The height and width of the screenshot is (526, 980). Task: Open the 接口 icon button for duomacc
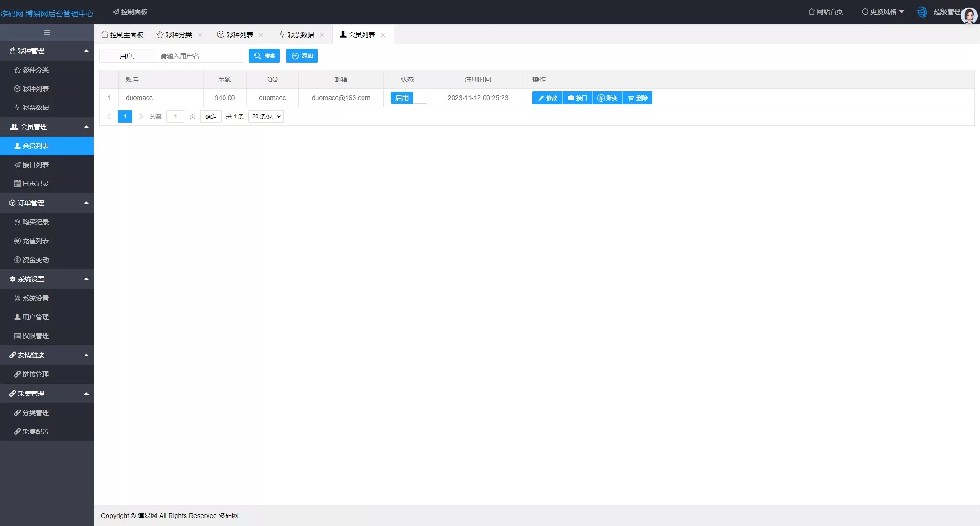click(x=577, y=98)
